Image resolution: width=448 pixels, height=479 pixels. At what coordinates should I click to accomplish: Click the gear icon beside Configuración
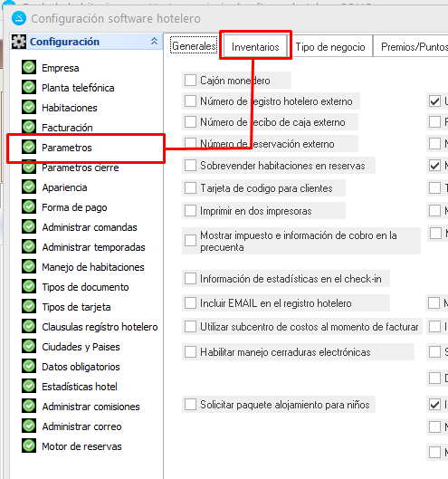tap(19, 42)
